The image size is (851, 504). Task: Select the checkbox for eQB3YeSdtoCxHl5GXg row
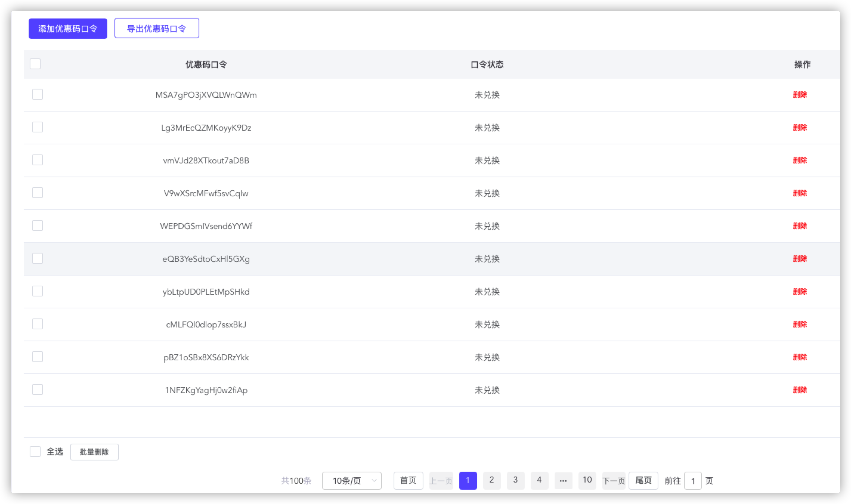(37, 259)
